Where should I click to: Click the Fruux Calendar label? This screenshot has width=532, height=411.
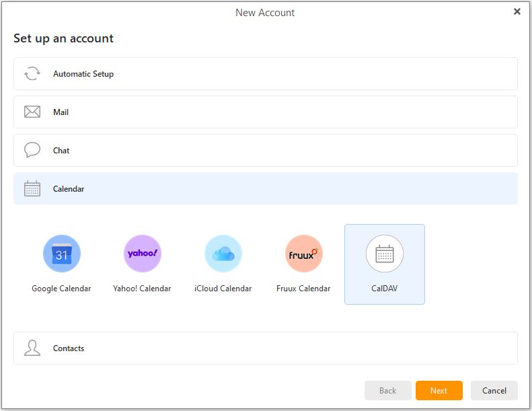point(303,289)
